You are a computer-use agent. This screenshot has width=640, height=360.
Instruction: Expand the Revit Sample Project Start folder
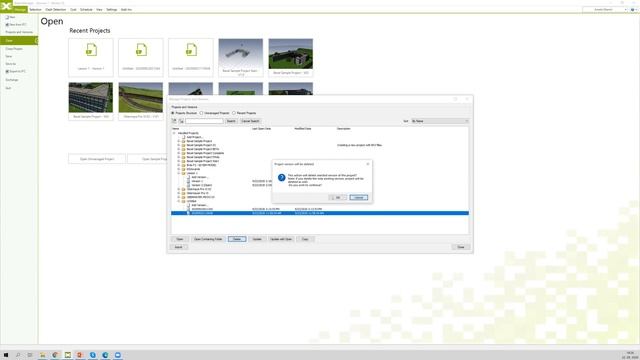pos(179,161)
